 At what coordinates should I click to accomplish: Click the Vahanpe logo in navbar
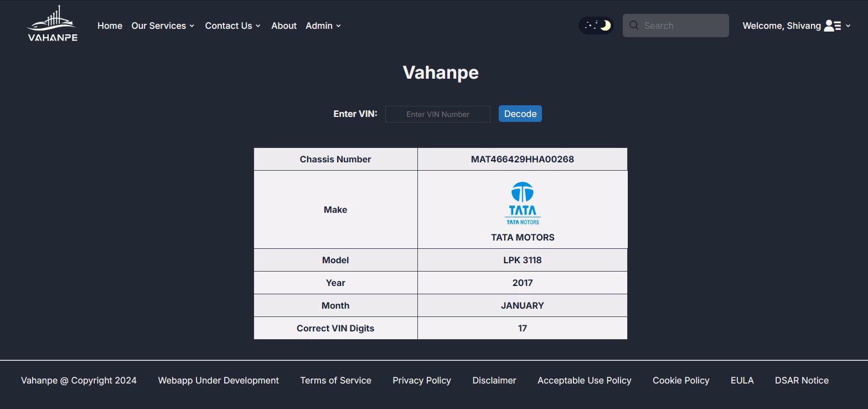click(x=52, y=24)
